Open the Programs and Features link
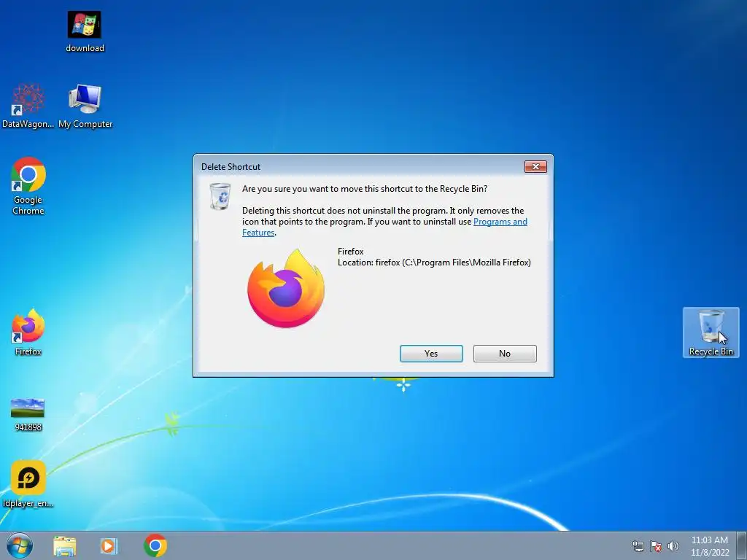 tap(500, 222)
